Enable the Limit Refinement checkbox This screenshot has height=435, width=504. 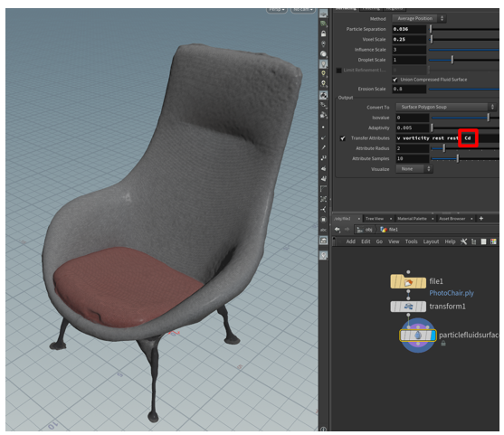click(338, 70)
